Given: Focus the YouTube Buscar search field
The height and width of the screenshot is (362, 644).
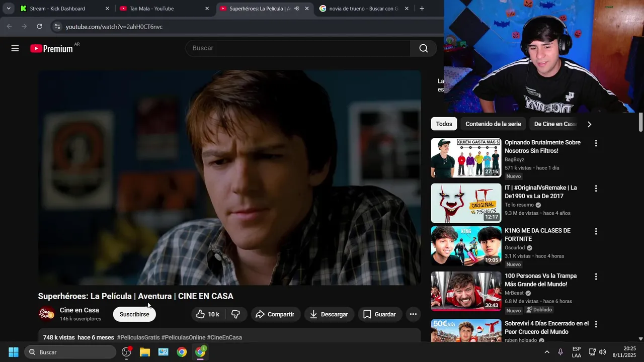Looking at the screenshot, I should (298, 48).
